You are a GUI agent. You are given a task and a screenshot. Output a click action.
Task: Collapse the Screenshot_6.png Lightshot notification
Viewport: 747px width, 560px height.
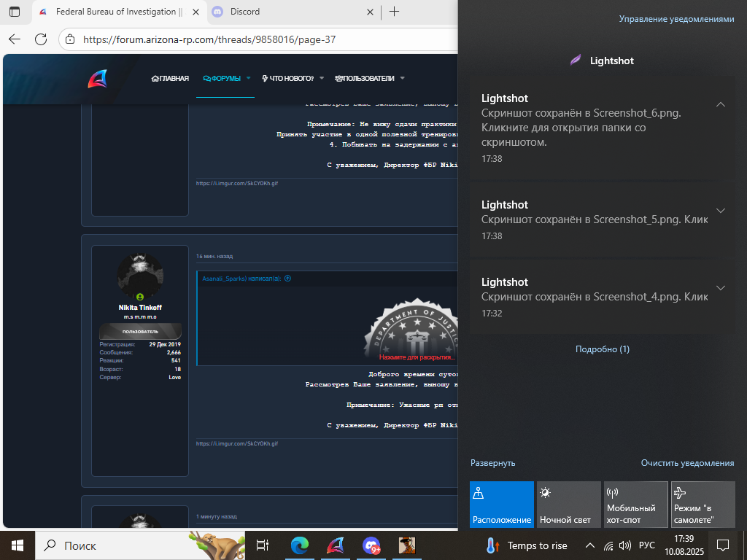pos(721,104)
